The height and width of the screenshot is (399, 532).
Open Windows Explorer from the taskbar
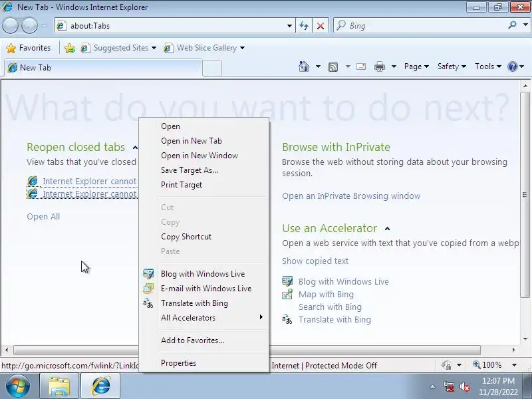pyautogui.click(x=59, y=386)
